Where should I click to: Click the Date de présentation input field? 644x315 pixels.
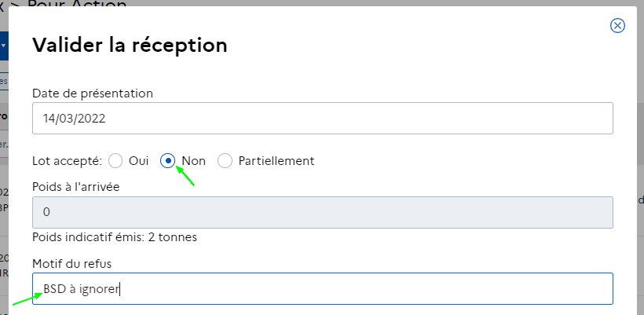pyautogui.click(x=323, y=119)
